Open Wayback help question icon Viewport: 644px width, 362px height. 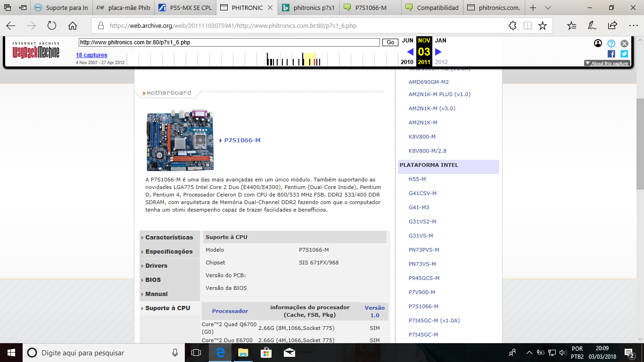(611, 43)
